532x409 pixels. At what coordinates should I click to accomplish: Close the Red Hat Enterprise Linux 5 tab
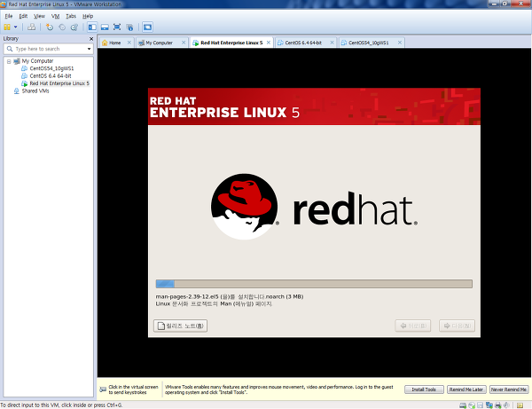coord(269,43)
